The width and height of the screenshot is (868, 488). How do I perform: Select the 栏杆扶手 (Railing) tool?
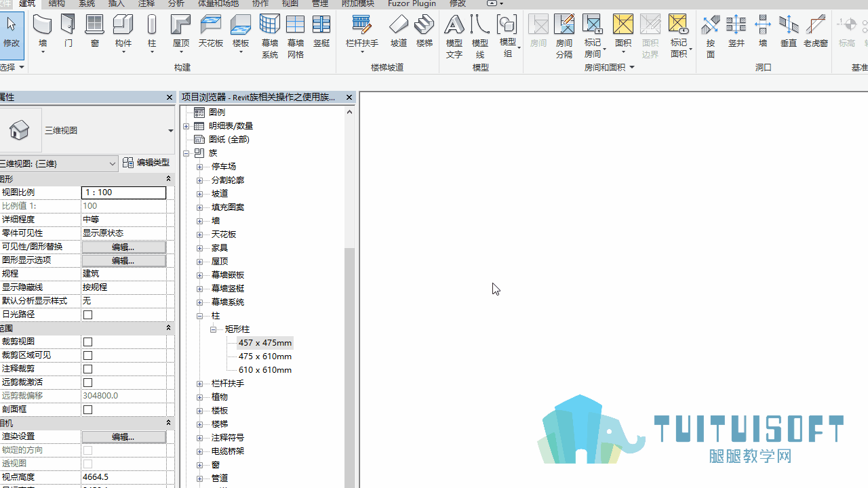362,34
